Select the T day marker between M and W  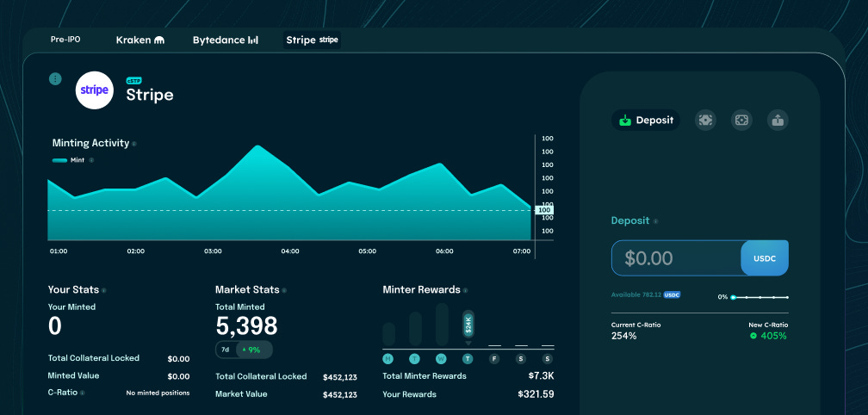(x=415, y=358)
